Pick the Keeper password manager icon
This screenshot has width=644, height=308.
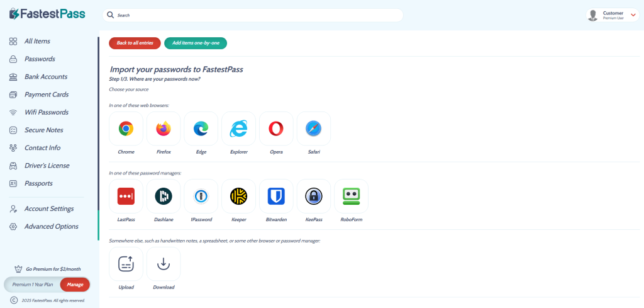point(238,196)
